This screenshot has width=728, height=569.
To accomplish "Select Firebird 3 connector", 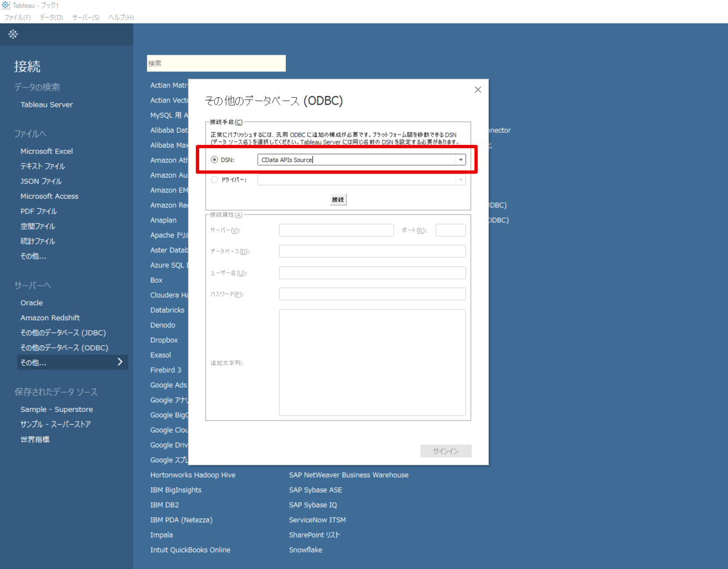I will coord(166,370).
